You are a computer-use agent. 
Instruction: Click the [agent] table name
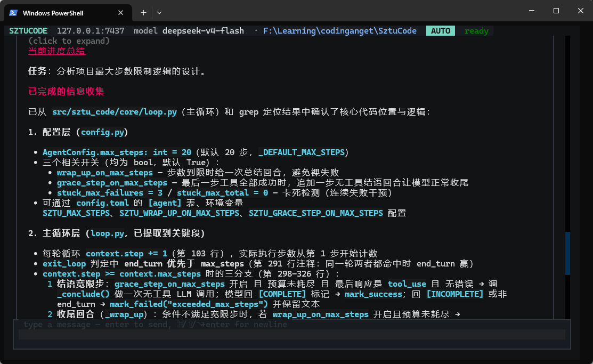click(165, 203)
